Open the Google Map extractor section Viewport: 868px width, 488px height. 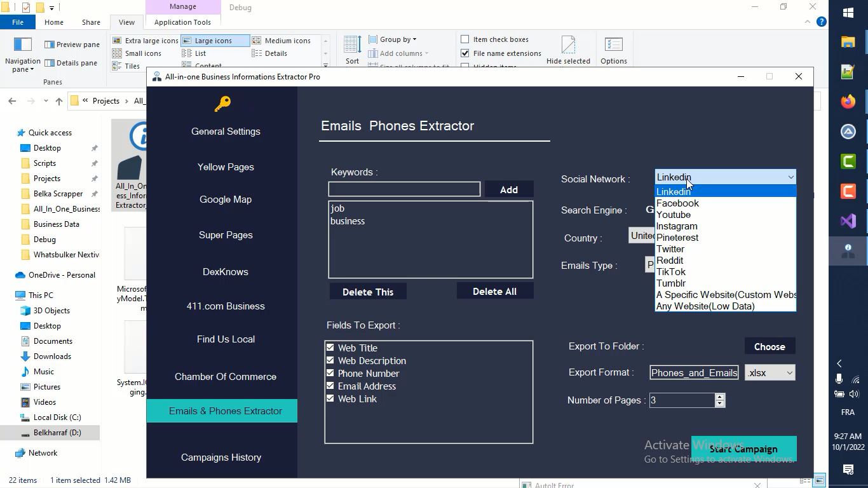226,200
